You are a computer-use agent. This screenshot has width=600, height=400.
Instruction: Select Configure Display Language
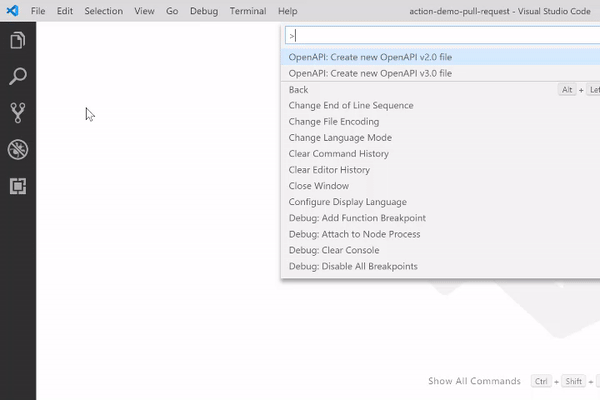(x=440, y=202)
